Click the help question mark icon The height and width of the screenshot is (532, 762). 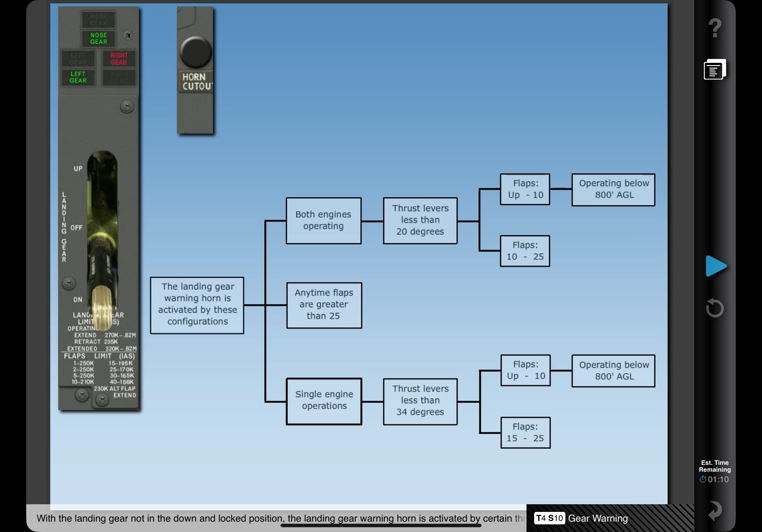click(714, 28)
